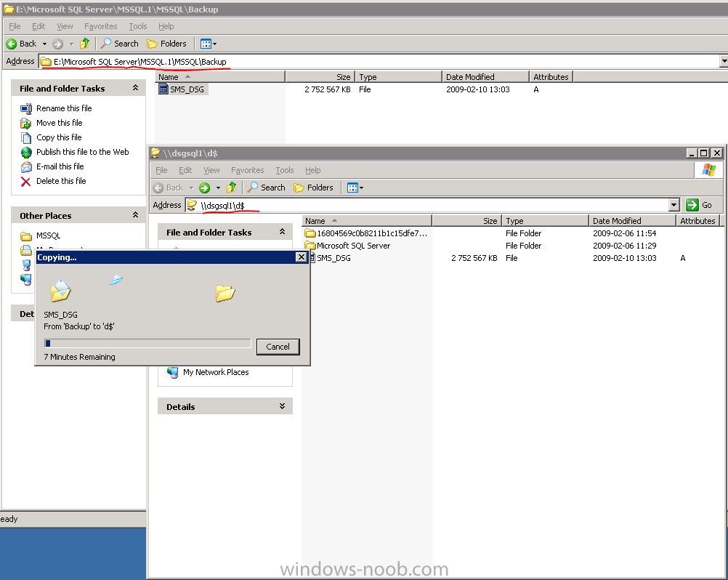The height and width of the screenshot is (580, 728).
Task: Maximize the dsgsql1 window
Action: (x=704, y=153)
